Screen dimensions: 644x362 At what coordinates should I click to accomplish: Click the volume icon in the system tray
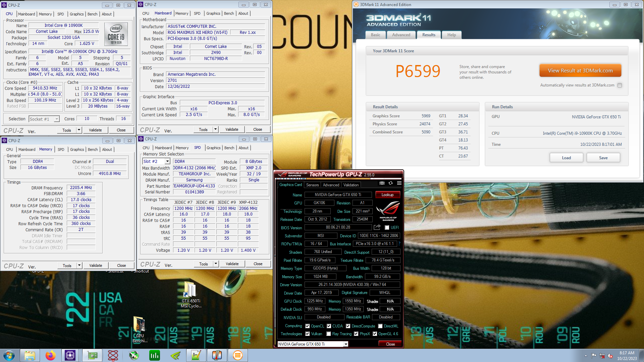[610, 356]
